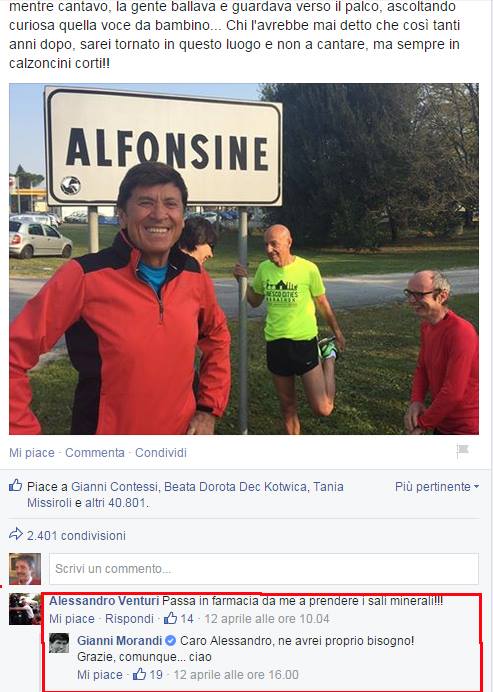This screenshot has height=692, width=493.
Task: Click the '12 aprile alle ore 10.04' timestamp
Action: [267, 619]
